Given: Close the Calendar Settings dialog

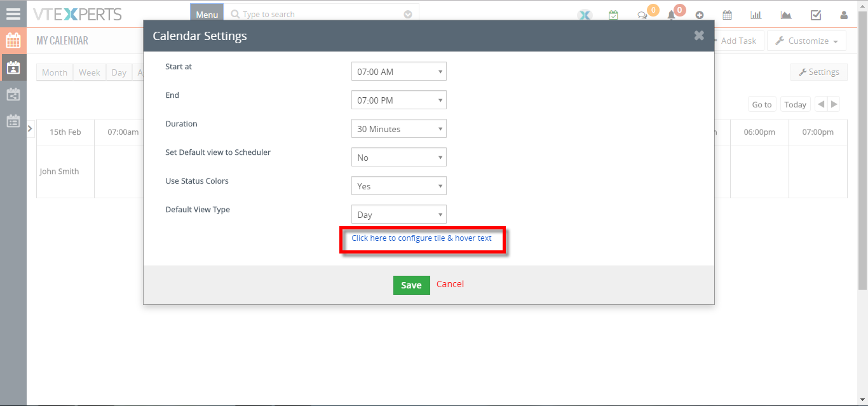Looking at the screenshot, I should click(x=699, y=36).
